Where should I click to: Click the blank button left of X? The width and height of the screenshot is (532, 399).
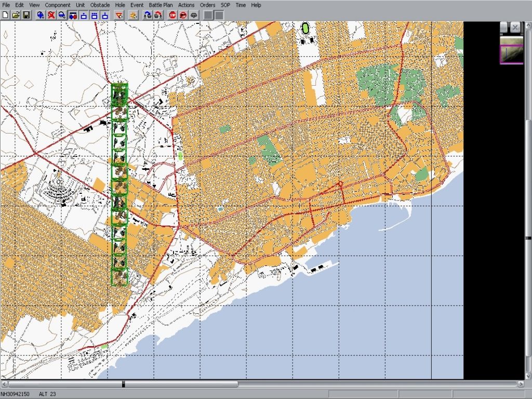tap(504, 27)
